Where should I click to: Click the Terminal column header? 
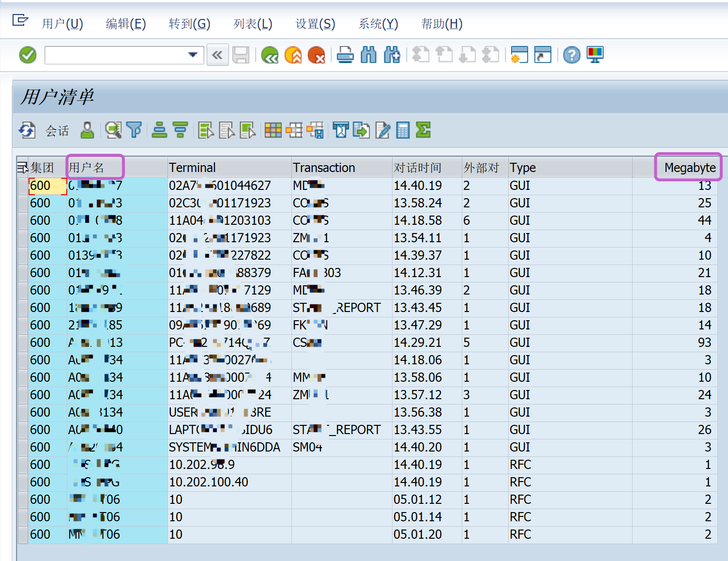(x=229, y=168)
